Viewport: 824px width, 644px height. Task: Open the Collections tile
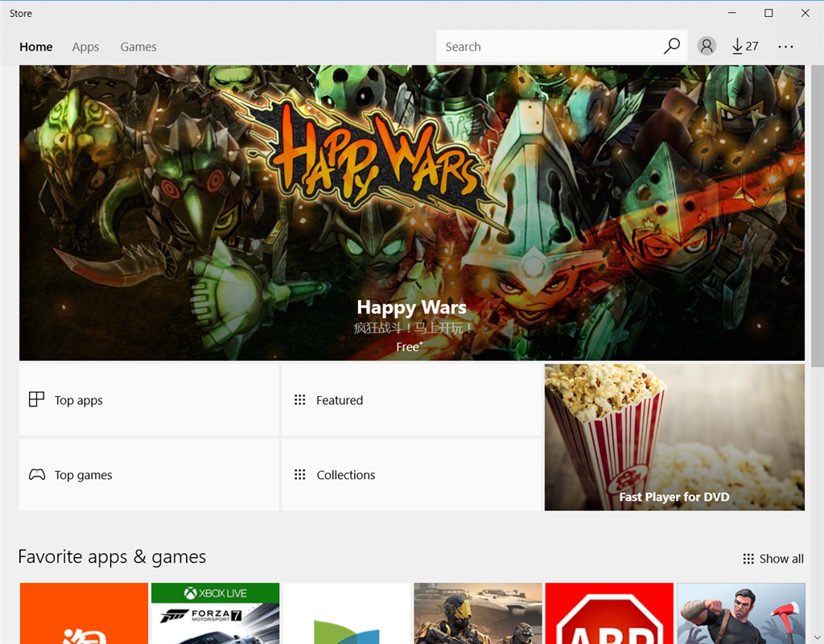point(411,475)
